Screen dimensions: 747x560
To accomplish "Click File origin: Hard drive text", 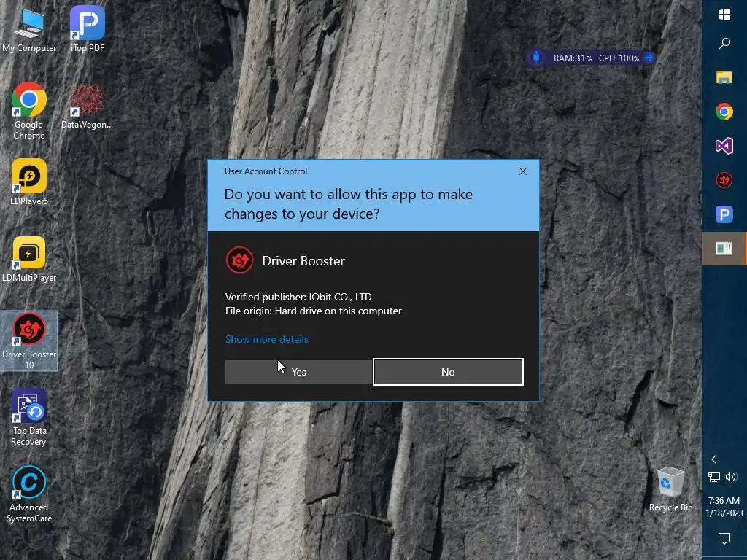I will [x=314, y=311].
